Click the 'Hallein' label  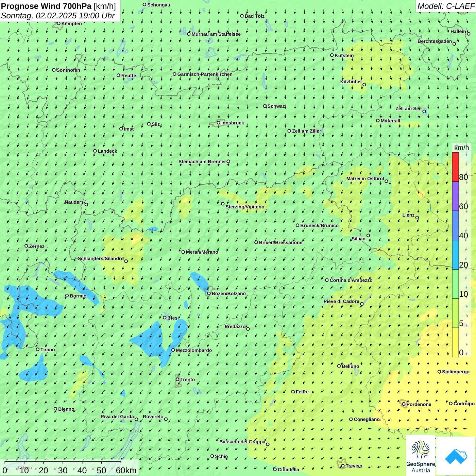tap(458, 31)
